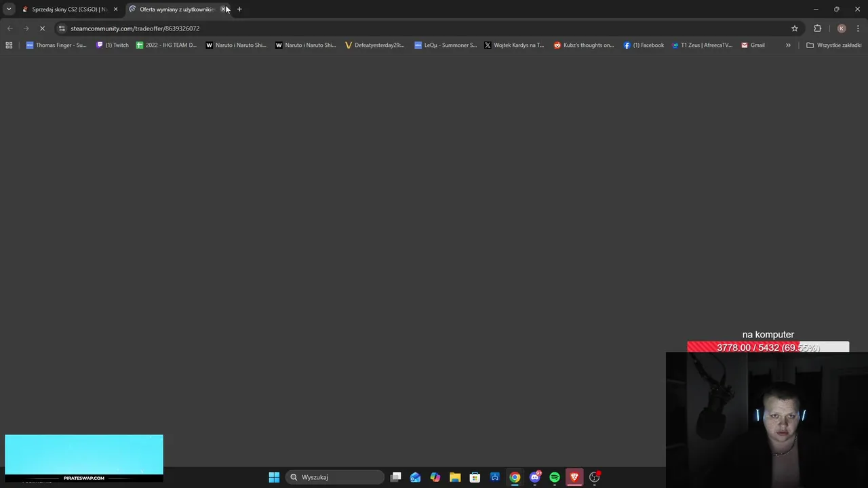Click the PIRATESWAP.COM banner overlay
The image size is (868, 488).
84,458
